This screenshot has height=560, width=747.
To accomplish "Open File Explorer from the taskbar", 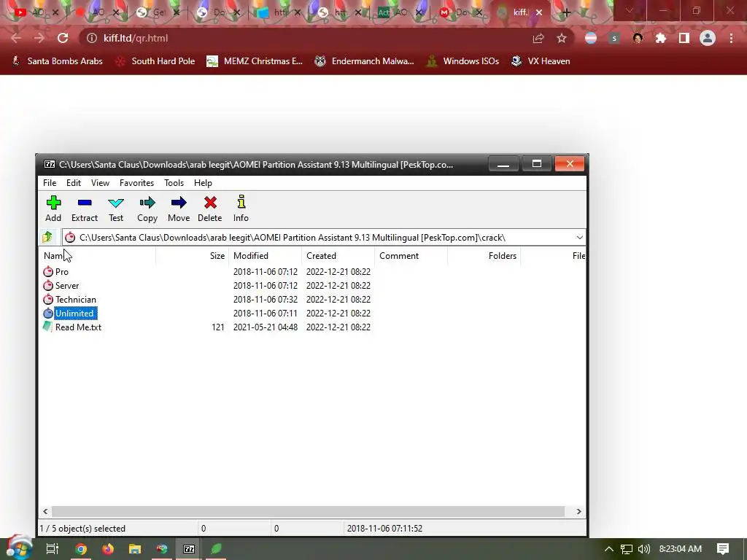I will click(x=135, y=549).
